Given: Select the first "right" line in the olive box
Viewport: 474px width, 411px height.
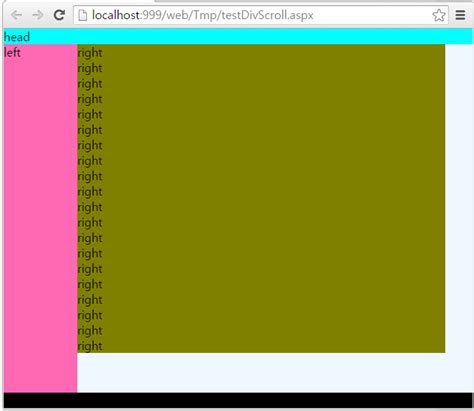Looking at the screenshot, I should tap(90, 53).
